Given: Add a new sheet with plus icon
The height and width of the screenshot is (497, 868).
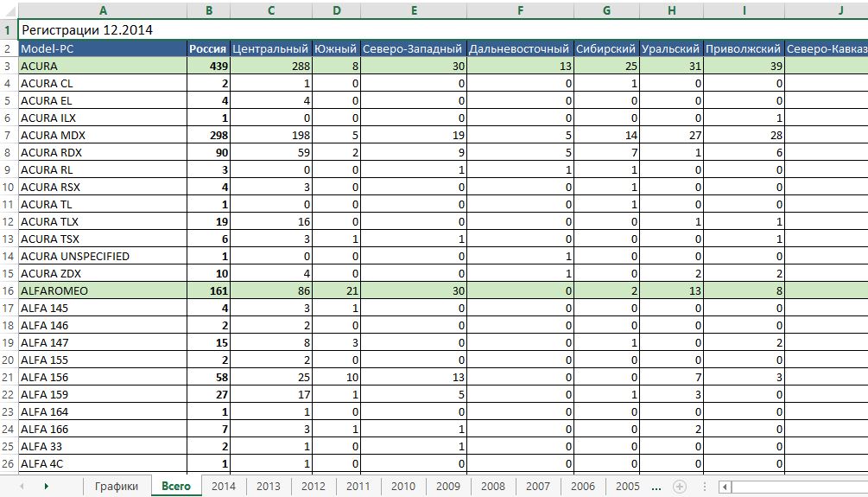Looking at the screenshot, I should pos(680,487).
